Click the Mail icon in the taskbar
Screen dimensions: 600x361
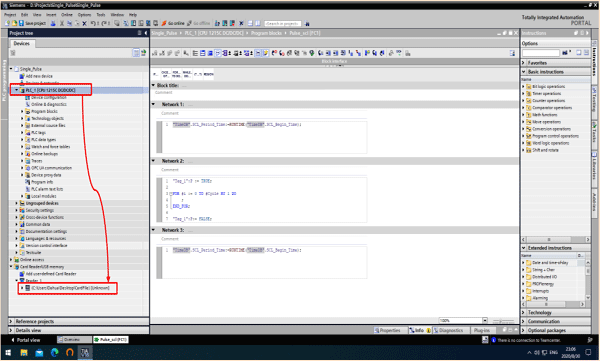click(x=39, y=352)
